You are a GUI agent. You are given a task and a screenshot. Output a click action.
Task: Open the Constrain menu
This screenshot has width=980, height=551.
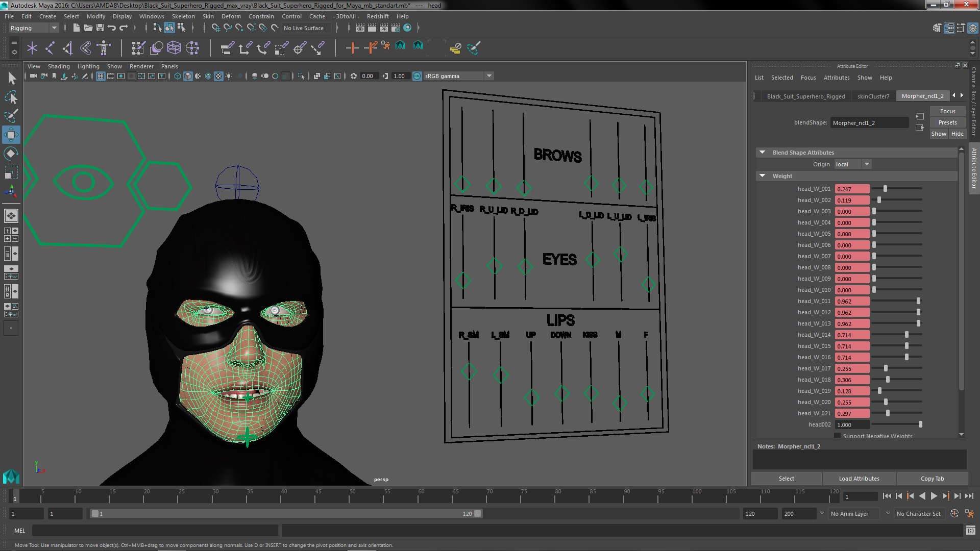click(261, 16)
